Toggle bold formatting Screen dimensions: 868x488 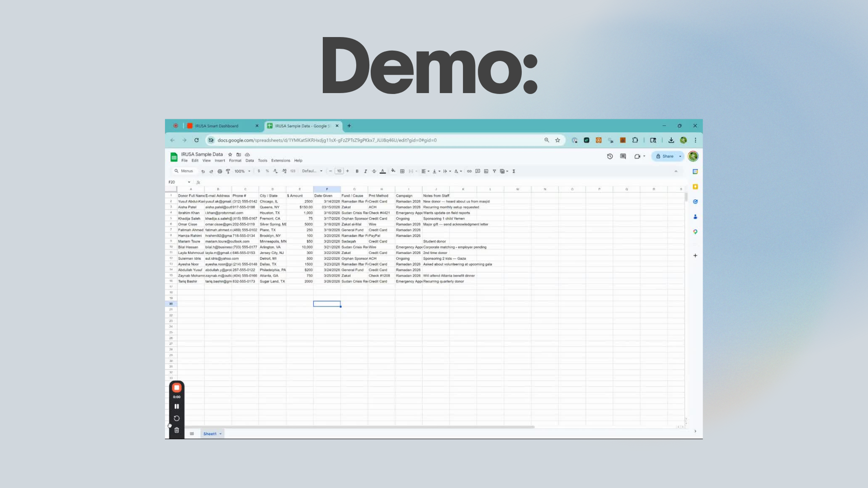click(357, 171)
